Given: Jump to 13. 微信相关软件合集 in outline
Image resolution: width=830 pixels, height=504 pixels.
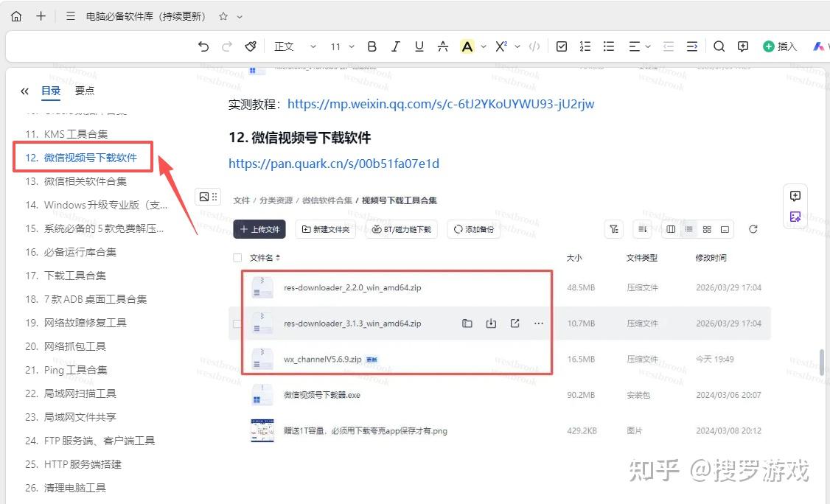Looking at the screenshot, I should 76,181.
